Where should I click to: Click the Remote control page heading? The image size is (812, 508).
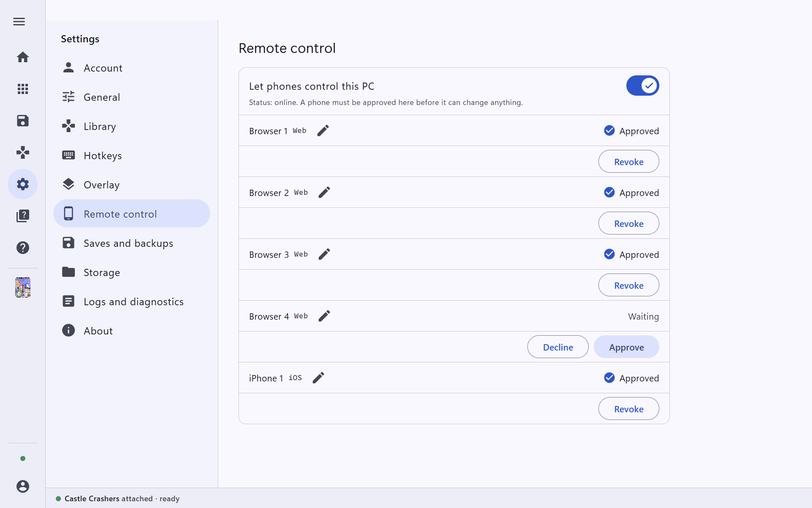point(287,48)
